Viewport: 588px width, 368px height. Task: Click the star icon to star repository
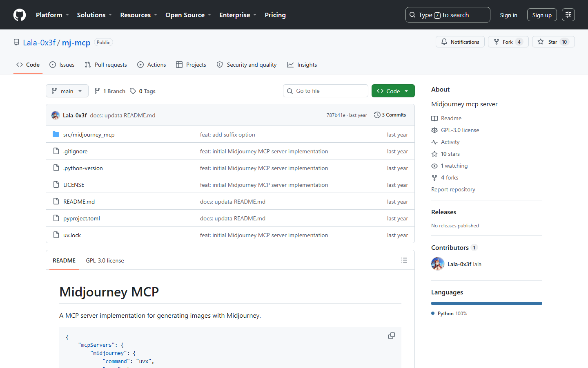pos(541,42)
